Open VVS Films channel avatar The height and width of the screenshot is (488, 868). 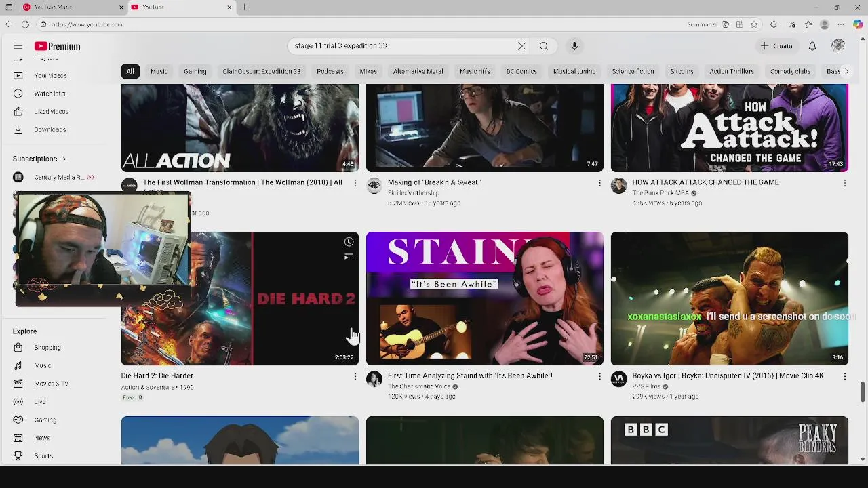click(618, 379)
